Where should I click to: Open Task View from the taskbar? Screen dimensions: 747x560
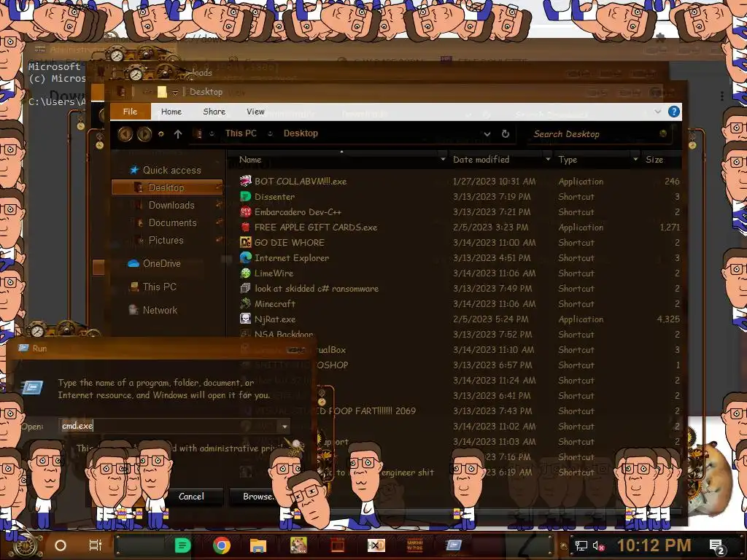click(96, 545)
